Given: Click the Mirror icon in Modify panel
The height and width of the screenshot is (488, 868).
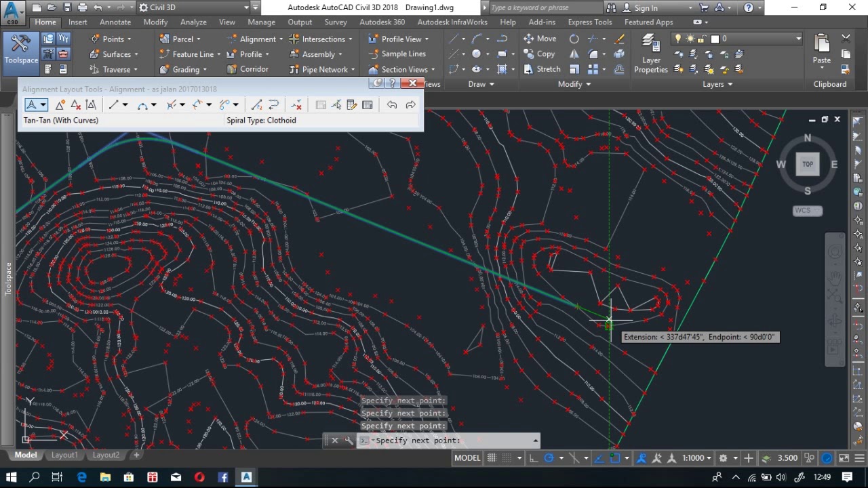Looking at the screenshot, I should click(574, 54).
